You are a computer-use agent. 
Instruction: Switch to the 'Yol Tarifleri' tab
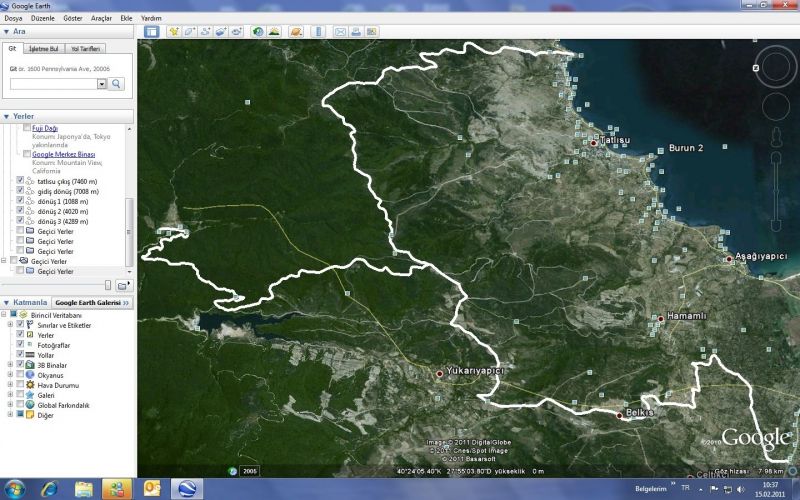(x=85, y=48)
